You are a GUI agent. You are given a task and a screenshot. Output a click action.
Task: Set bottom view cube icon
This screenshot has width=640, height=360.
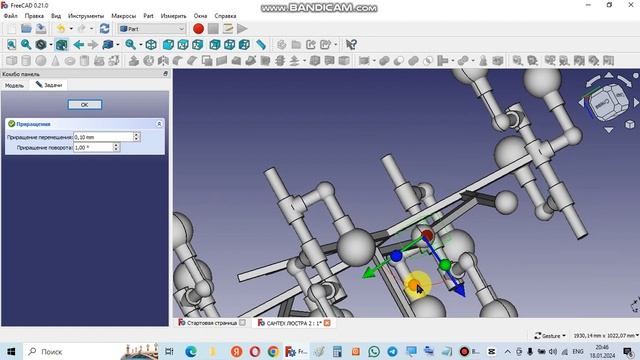(x=229, y=44)
